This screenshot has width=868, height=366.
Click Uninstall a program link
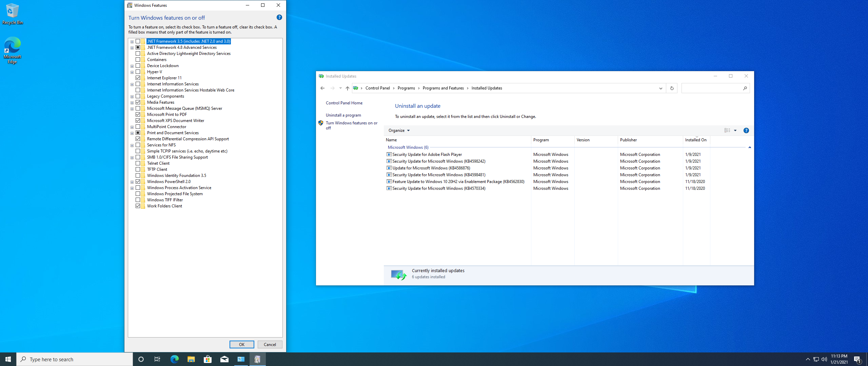(343, 115)
